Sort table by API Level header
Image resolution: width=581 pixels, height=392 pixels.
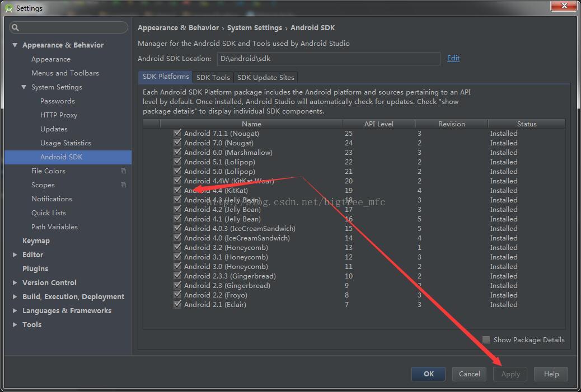pyautogui.click(x=379, y=124)
